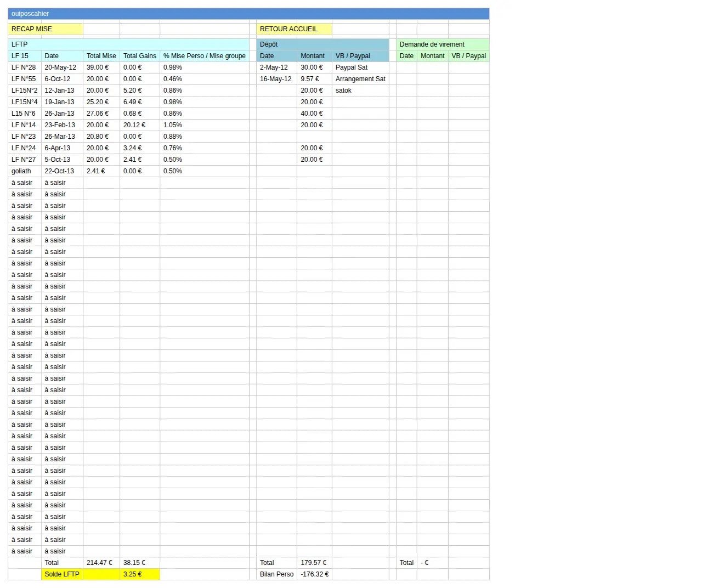Select the Solde LFTP label cell
This screenshot has width=702, height=588.
pyautogui.click(x=62, y=574)
